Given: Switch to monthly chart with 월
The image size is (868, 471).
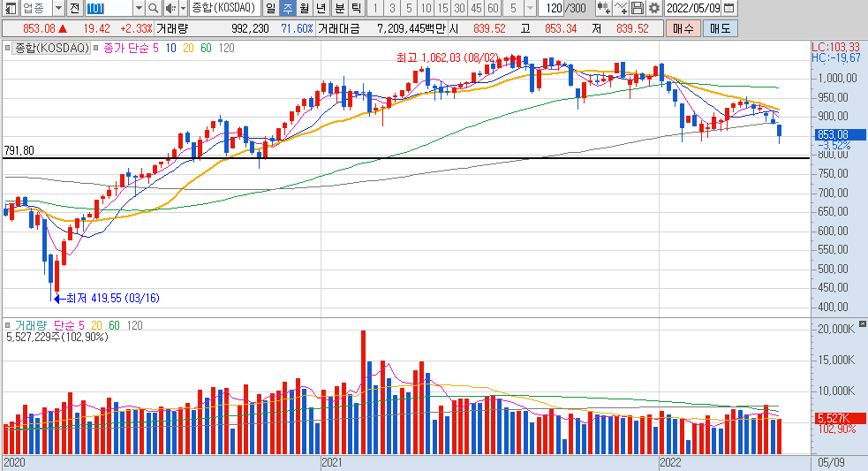Looking at the screenshot, I should pos(305,8).
